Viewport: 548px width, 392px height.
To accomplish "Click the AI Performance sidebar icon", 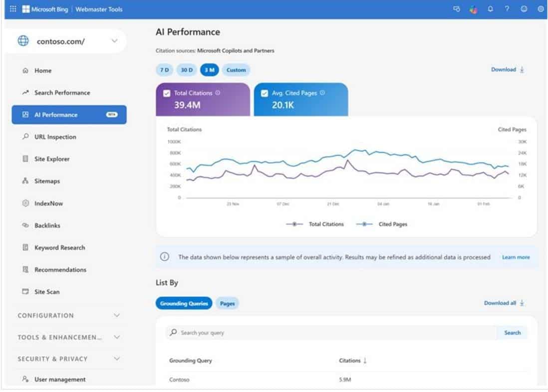I will [25, 115].
